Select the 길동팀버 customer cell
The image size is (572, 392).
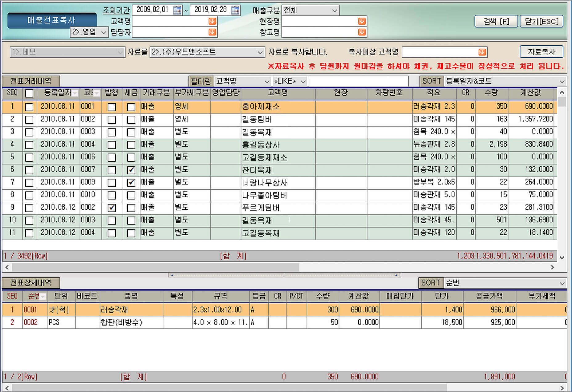(278, 119)
